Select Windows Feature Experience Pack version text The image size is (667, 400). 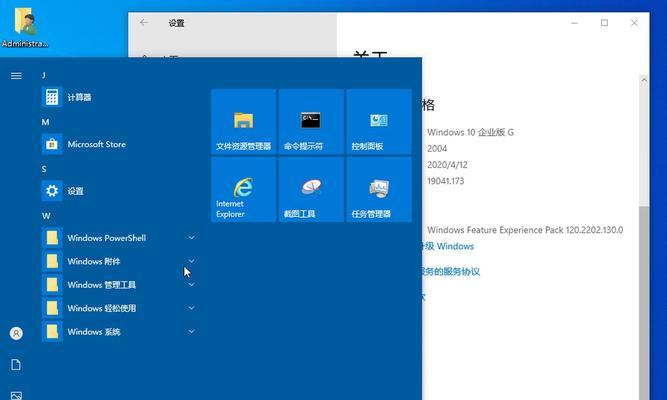(525, 230)
